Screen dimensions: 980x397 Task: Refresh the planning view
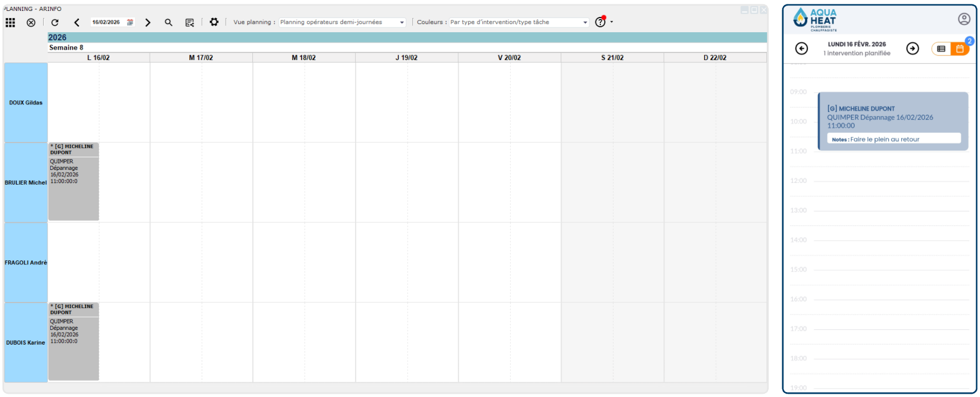click(x=55, y=22)
